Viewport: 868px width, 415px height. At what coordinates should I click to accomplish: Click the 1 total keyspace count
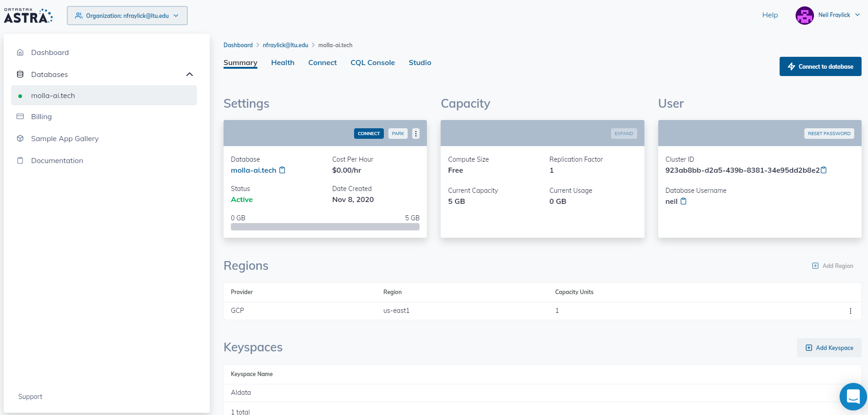240,412
